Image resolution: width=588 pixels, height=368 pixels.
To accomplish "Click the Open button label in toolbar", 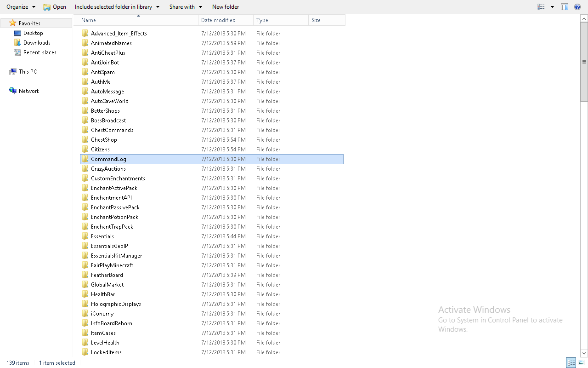I will pos(60,7).
